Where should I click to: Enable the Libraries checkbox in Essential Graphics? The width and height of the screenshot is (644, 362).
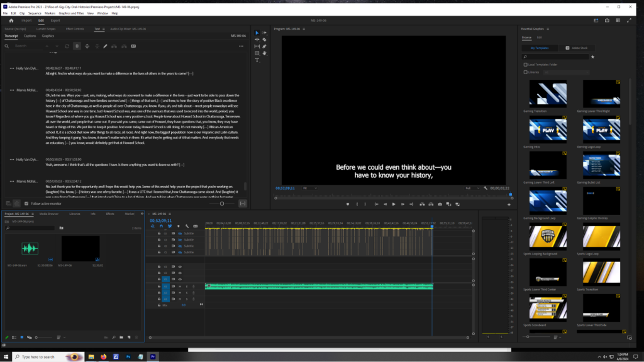click(526, 72)
